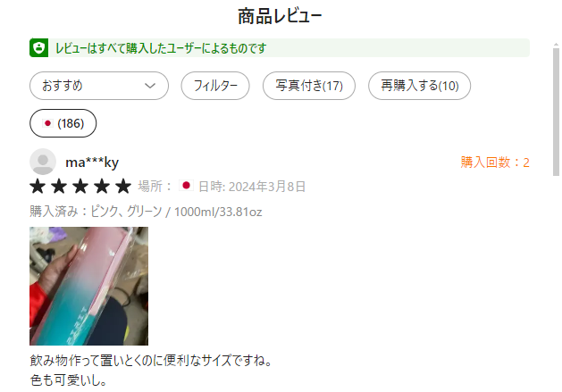Click the first rating star
562x392 pixels.
point(38,187)
